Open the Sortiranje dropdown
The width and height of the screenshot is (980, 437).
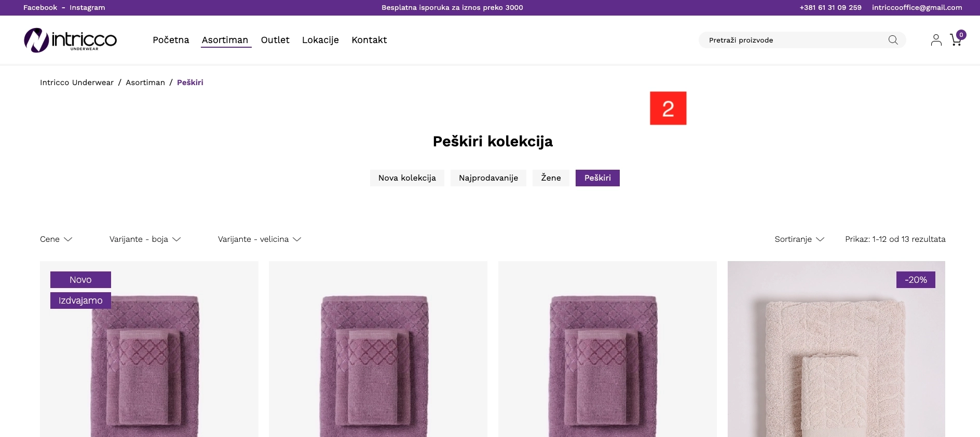[799, 239]
